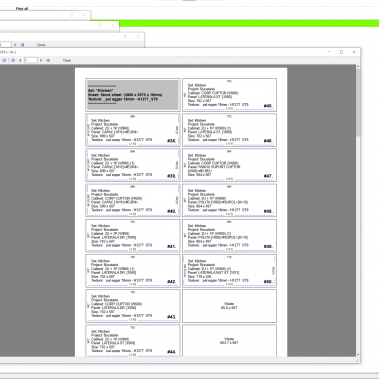Select the gray sheet header label 'Set: Kitchen'
The image size is (379, 379).
pyautogui.click(x=133, y=95)
